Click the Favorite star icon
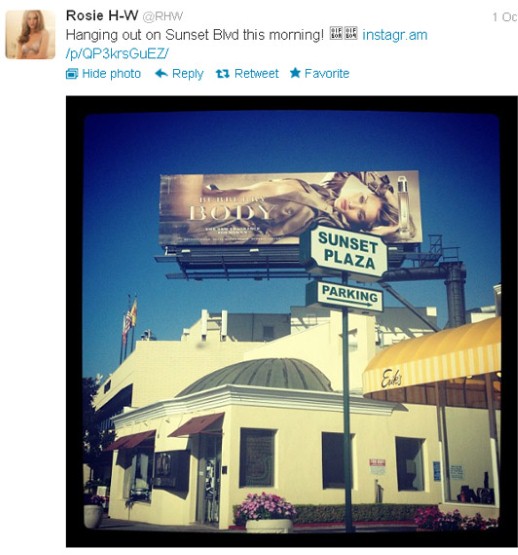Screen dimensions: 518x555 coord(295,73)
